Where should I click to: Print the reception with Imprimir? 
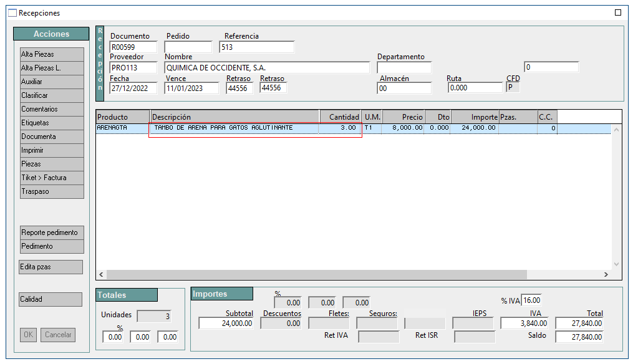coord(52,150)
